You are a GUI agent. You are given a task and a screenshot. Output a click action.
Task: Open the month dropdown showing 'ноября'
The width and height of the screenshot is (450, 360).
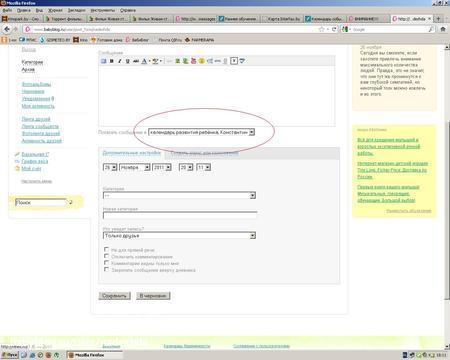click(135, 167)
